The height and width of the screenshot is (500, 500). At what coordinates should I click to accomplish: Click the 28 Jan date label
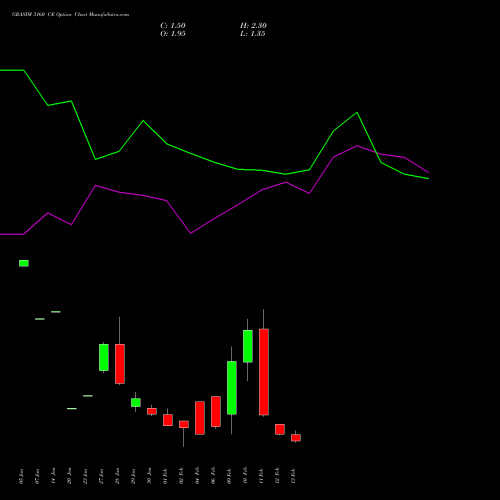coord(117,476)
